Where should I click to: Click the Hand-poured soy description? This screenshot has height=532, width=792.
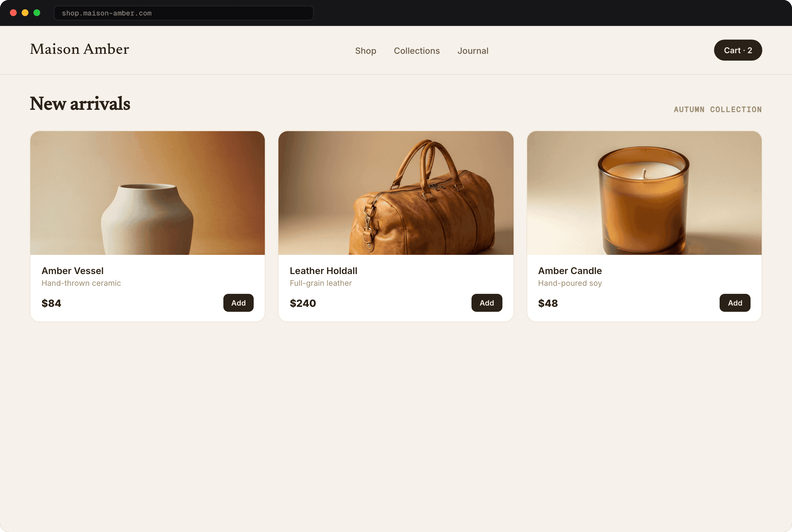(x=570, y=283)
